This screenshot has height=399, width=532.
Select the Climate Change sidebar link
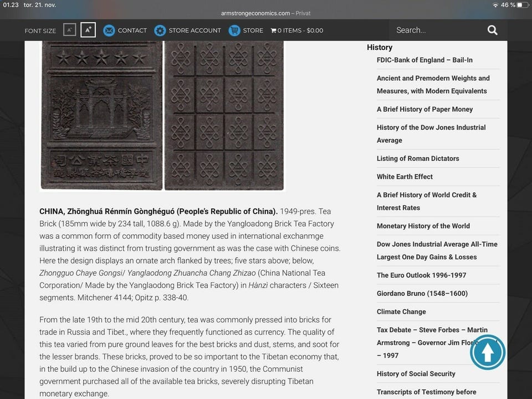pos(401,312)
